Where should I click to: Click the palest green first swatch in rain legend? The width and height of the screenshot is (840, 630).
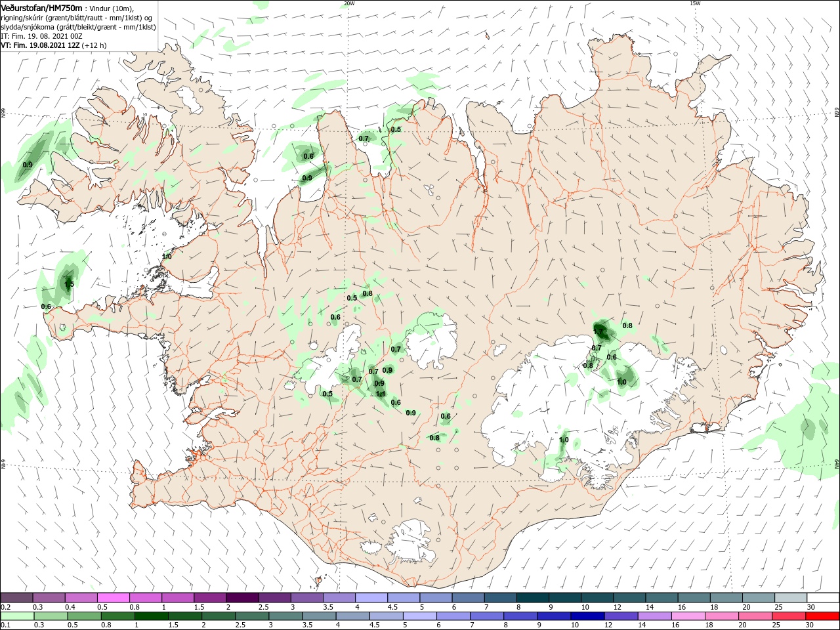pyautogui.click(x=16, y=616)
